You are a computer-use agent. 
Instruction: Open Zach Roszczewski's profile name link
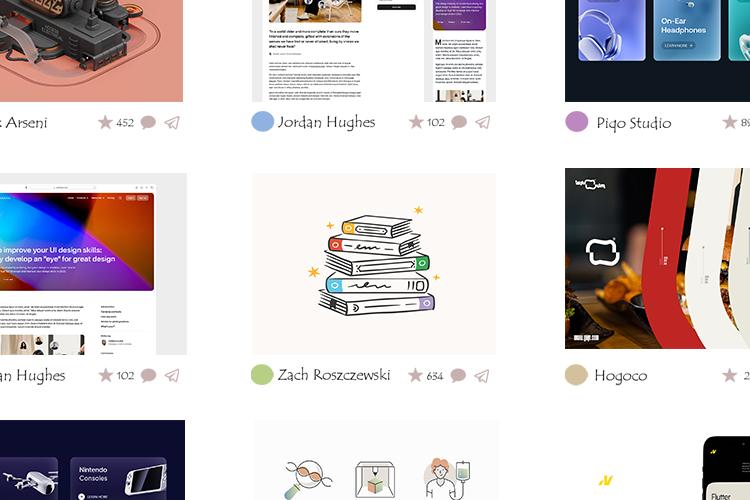pos(334,375)
